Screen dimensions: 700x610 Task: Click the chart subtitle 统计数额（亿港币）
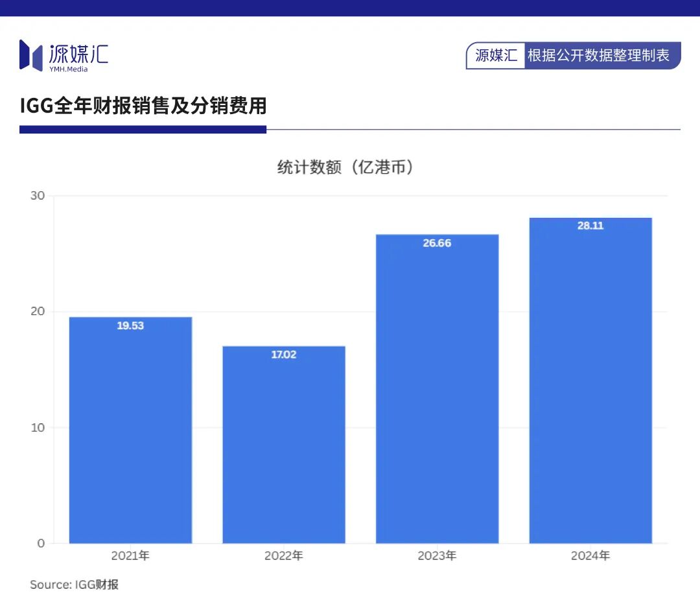coord(345,167)
